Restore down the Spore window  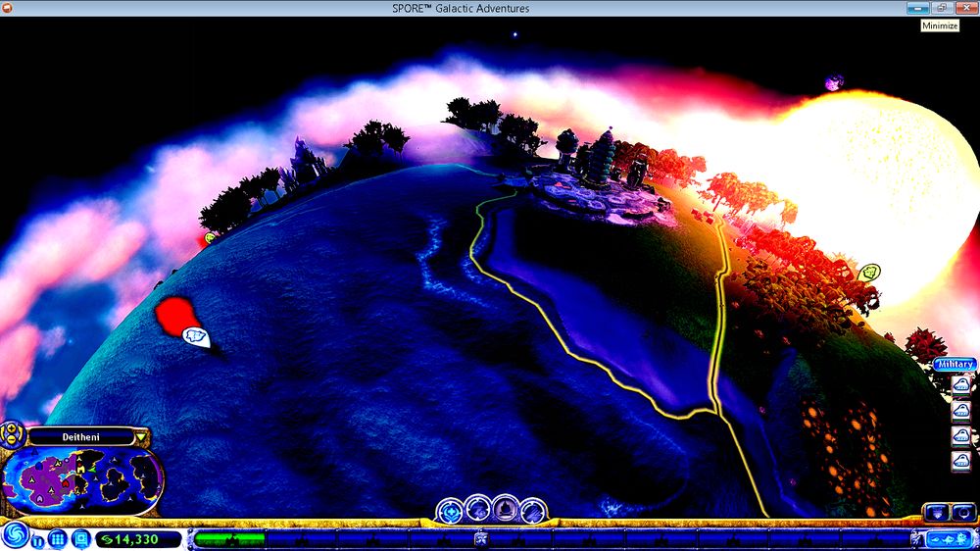[942, 8]
